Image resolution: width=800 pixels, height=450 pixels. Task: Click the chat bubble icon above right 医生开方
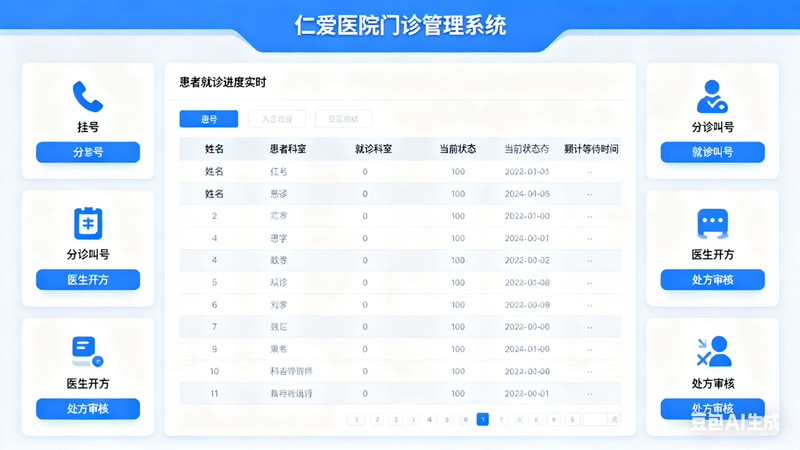tap(712, 223)
